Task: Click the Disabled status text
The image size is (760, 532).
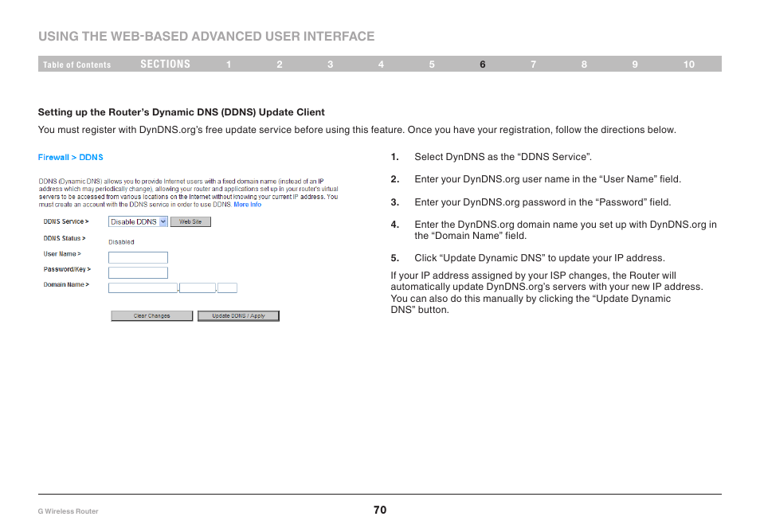Action: coord(121,242)
